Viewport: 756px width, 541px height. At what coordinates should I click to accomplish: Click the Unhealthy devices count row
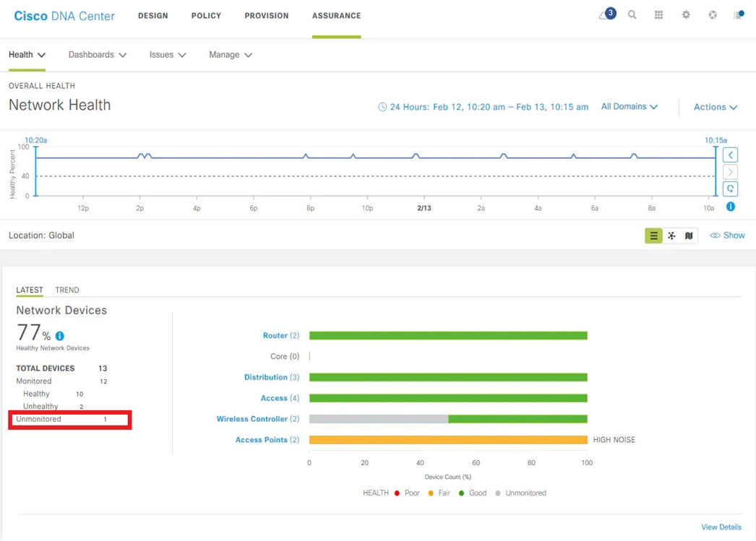(x=53, y=407)
